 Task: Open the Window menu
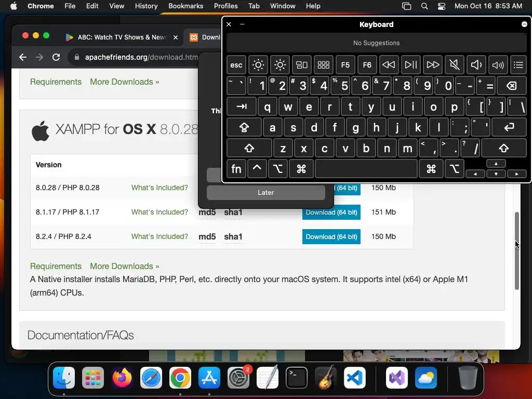[x=283, y=6]
